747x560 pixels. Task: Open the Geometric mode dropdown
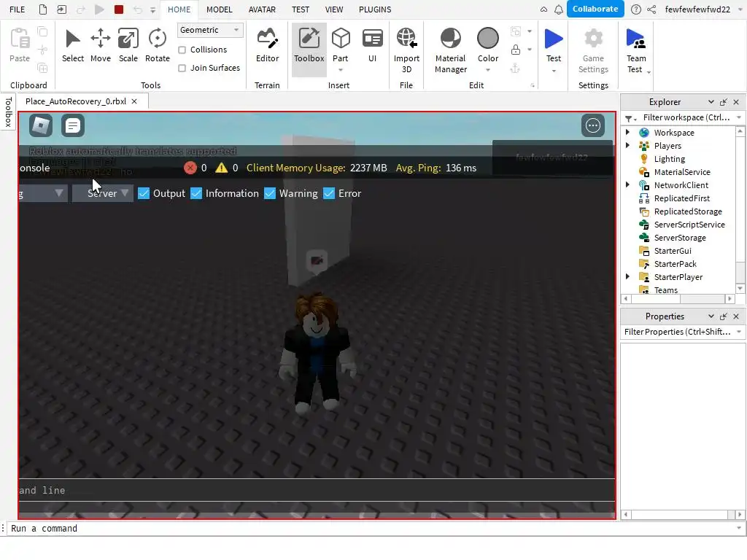pyautogui.click(x=210, y=30)
